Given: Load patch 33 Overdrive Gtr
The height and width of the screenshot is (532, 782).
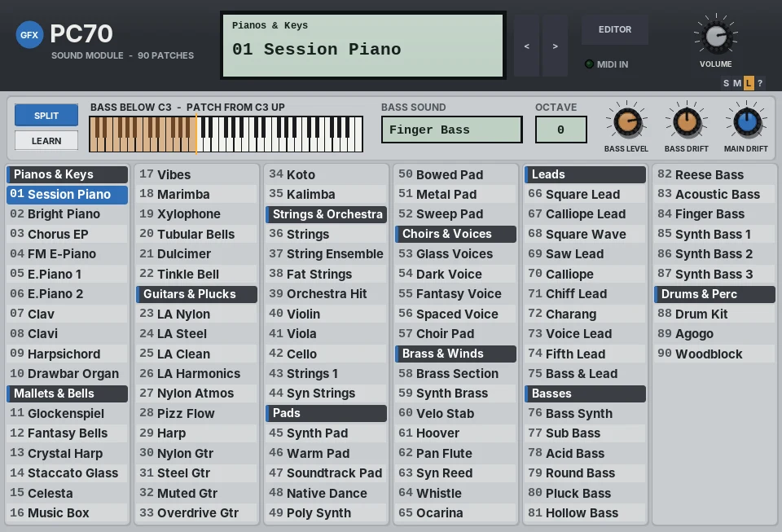Looking at the screenshot, I should pyautogui.click(x=197, y=513).
